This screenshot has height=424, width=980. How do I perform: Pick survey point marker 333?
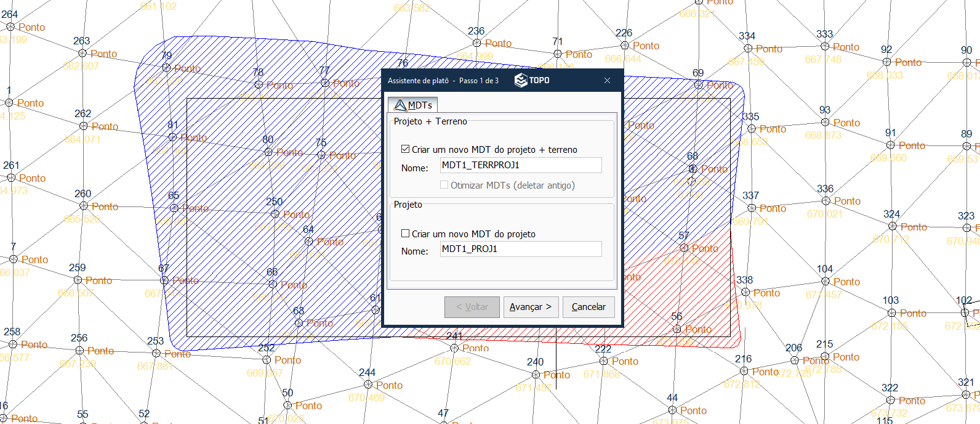point(825,47)
